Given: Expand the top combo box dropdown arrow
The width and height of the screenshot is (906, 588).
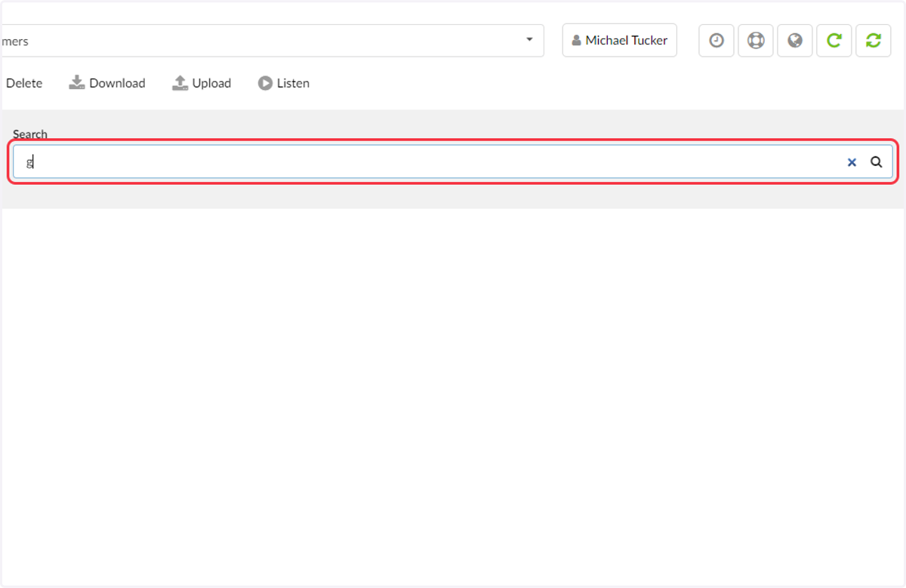Looking at the screenshot, I should tap(529, 40).
